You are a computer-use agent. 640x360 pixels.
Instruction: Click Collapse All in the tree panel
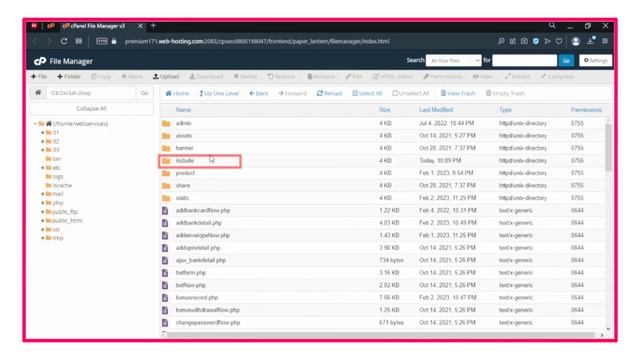coord(91,109)
